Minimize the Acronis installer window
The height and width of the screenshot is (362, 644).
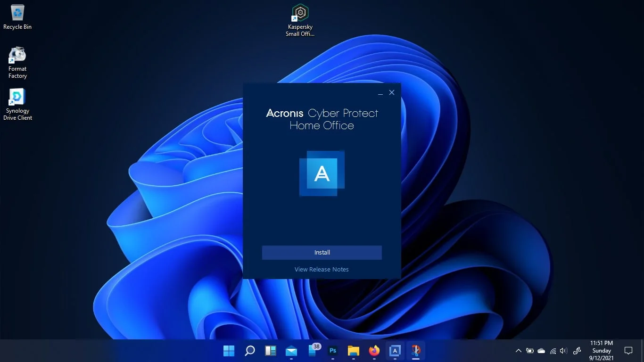pos(380,93)
